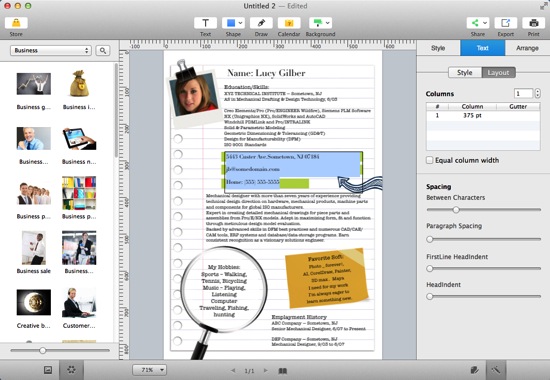The width and height of the screenshot is (550, 380).
Task: Select the Draw tool
Action: point(261,23)
